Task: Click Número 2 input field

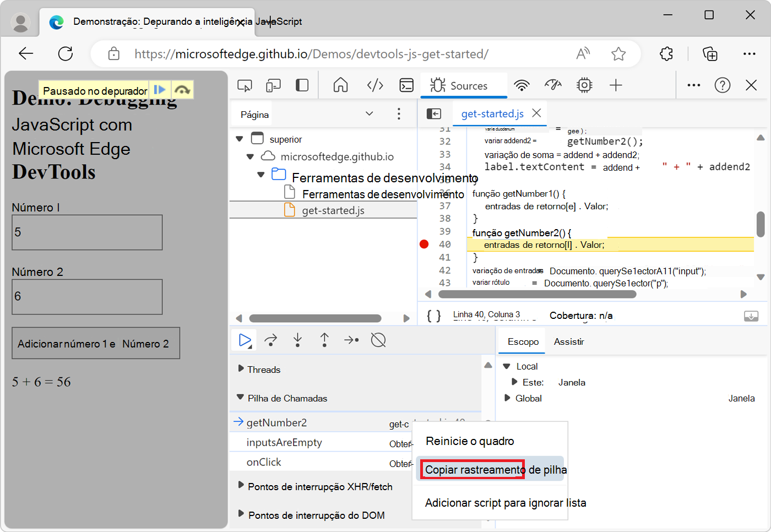Action: (x=87, y=297)
